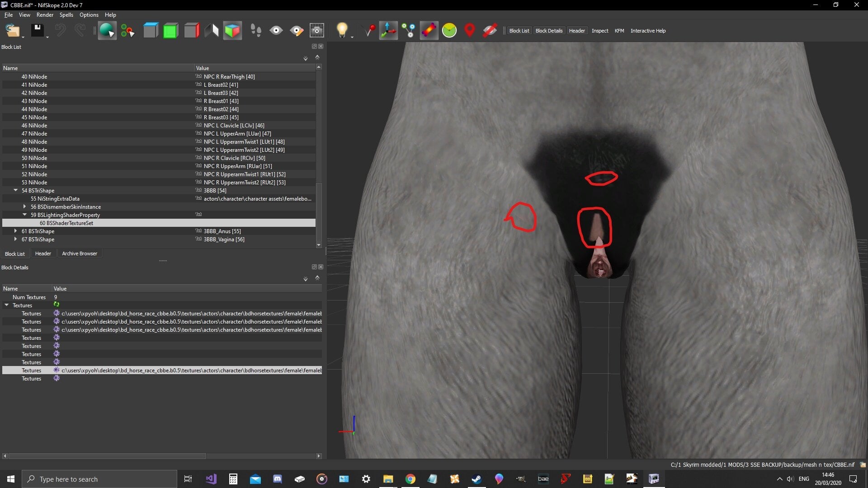The height and width of the screenshot is (488, 868).
Task: Switch to the Header tab below block list
Action: (43, 253)
